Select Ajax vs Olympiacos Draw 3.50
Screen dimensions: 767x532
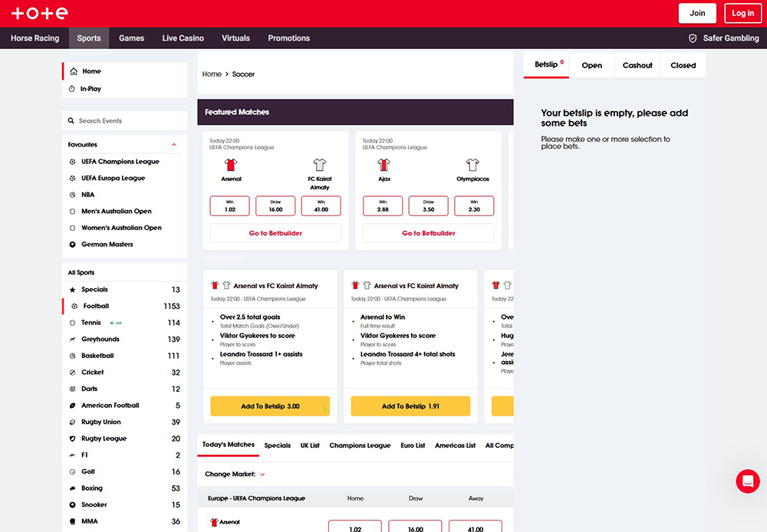tap(428, 205)
